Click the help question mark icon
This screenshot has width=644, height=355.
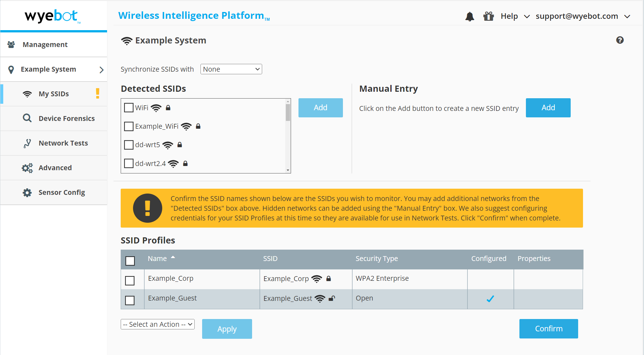[620, 40]
